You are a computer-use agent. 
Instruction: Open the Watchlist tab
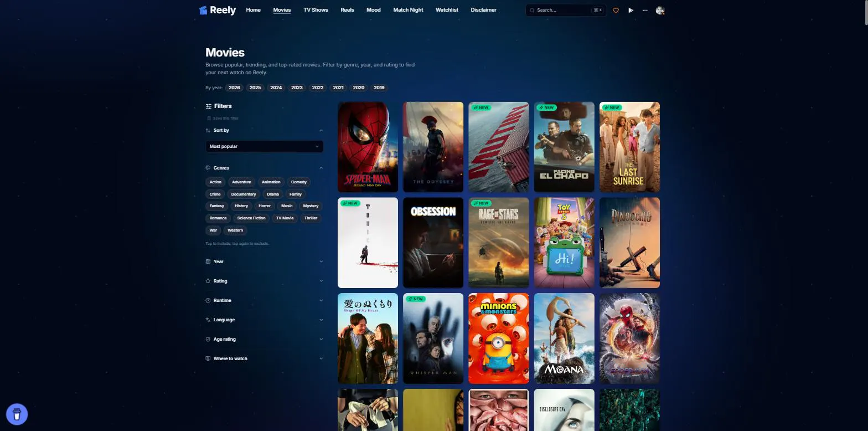point(447,10)
